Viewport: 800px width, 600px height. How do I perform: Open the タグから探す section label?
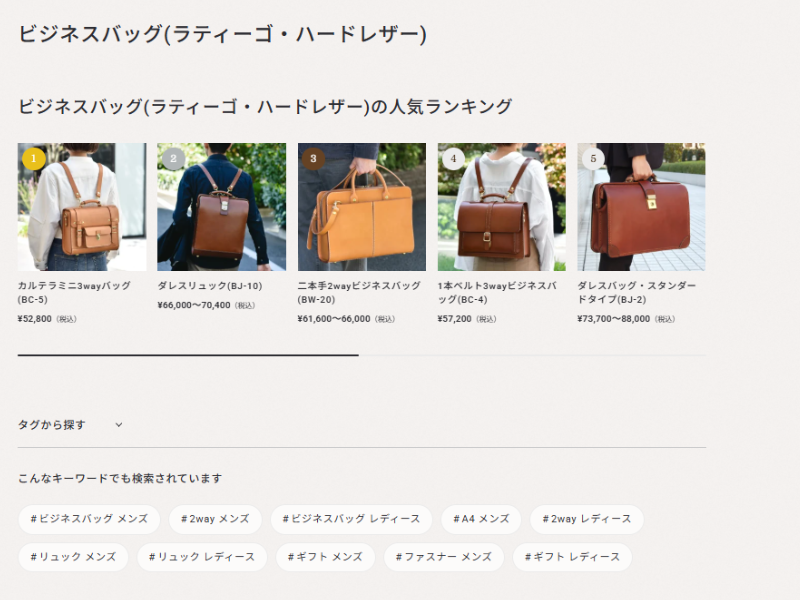52,424
